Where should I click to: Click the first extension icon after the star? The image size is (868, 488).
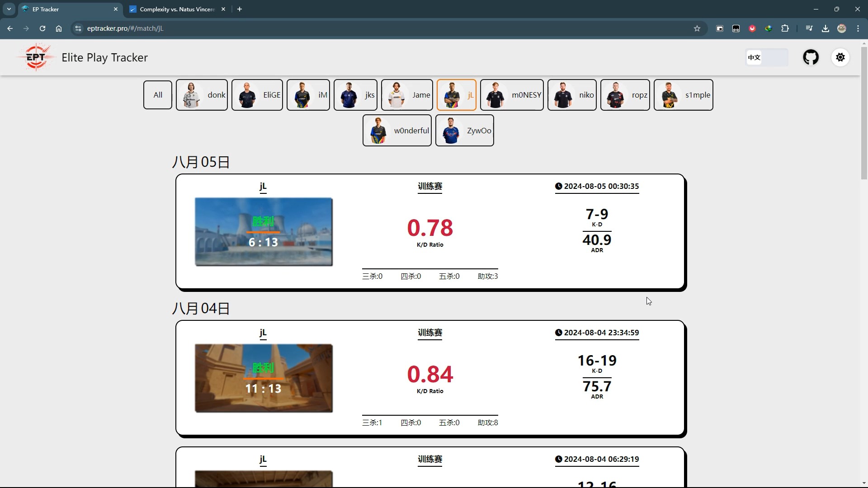click(x=720, y=28)
